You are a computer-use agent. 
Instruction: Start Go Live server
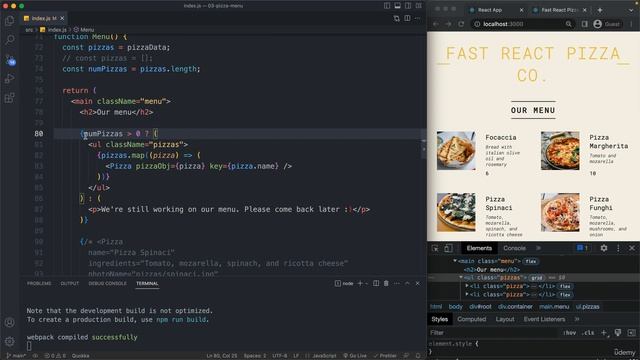pos(355,356)
